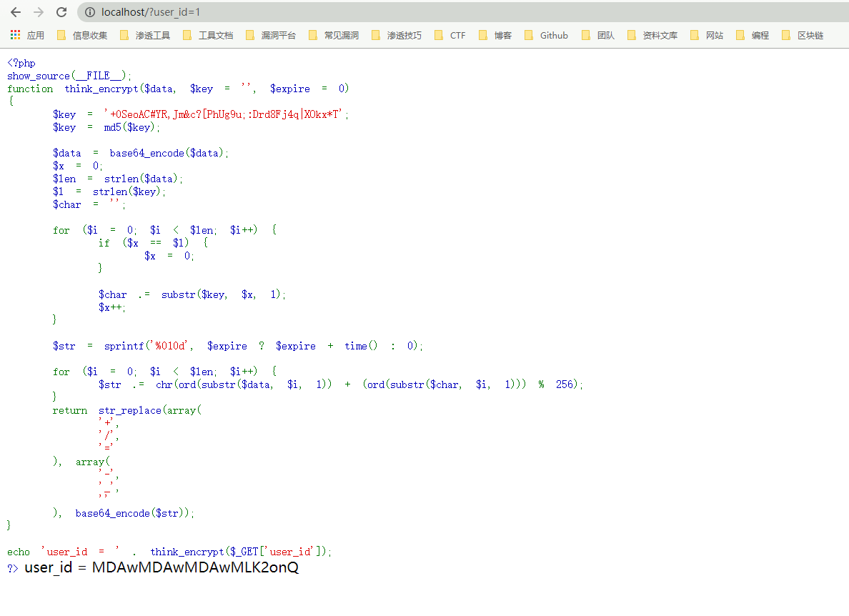The image size is (849, 616).
Task: Click the 渗透技巧 folder icon
Action: pos(376,35)
